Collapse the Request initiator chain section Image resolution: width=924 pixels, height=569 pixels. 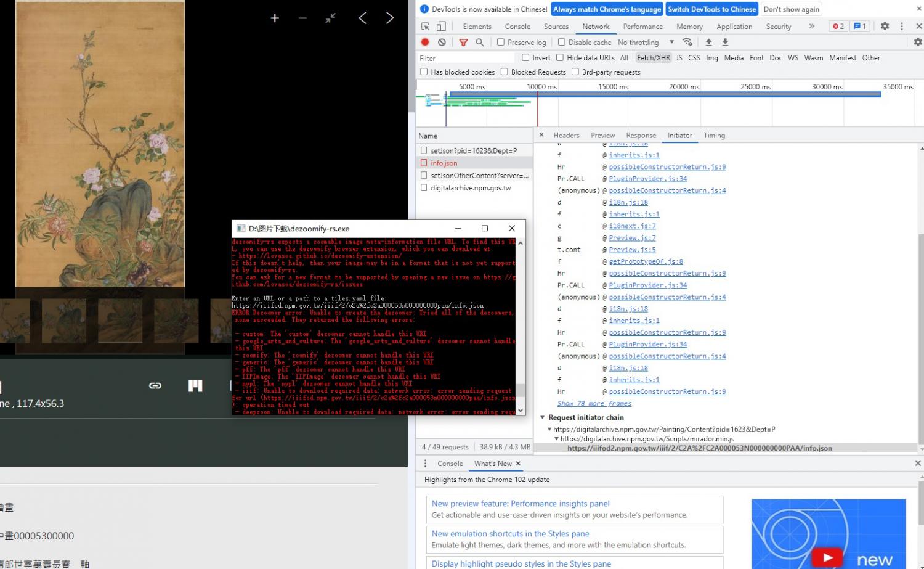tap(543, 417)
